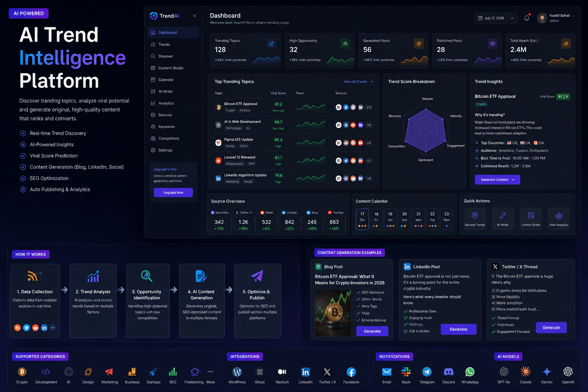Select Facebook integration icon
Screen dimensions: 588x392
coord(351,372)
